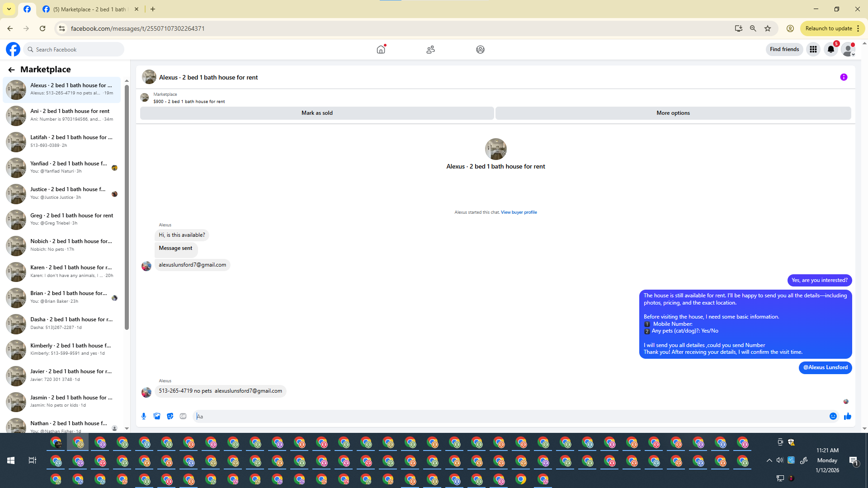868x488 pixels.
Task: Click Mark as sold button
Action: coord(316,113)
